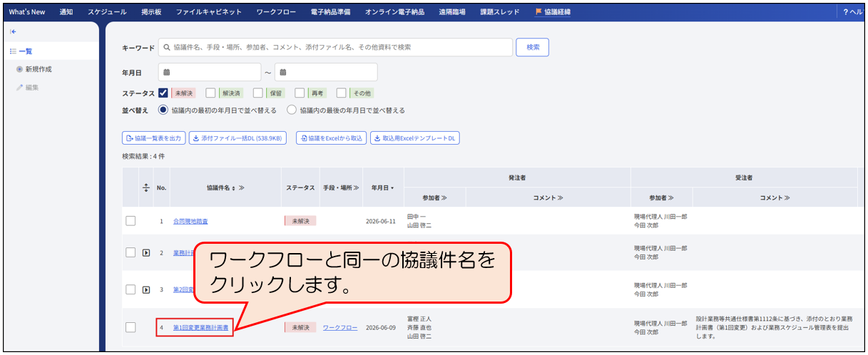
Task: Open the end date calendar field
Action: point(326,72)
